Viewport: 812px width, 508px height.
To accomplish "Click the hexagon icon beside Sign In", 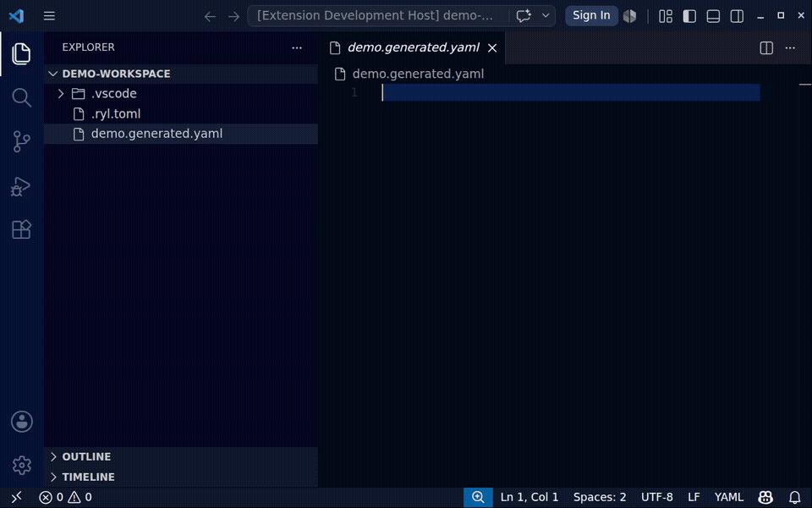I will [629, 16].
